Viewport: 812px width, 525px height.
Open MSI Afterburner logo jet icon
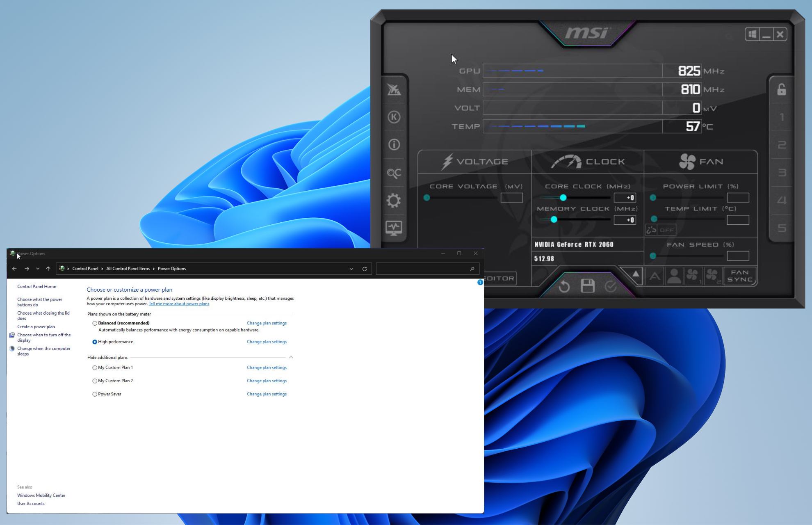click(394, 89)
